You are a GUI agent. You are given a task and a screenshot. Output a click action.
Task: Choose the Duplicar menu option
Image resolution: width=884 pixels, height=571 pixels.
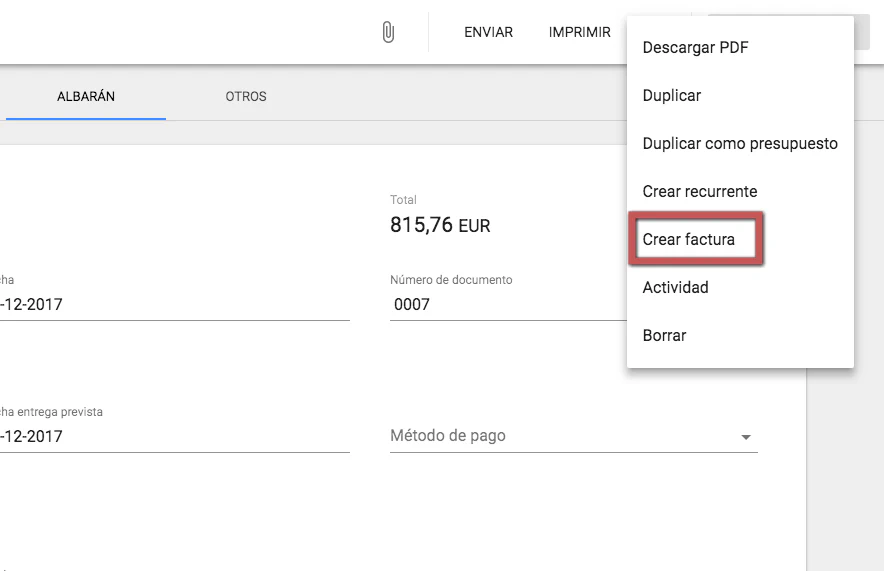[671, 96]
